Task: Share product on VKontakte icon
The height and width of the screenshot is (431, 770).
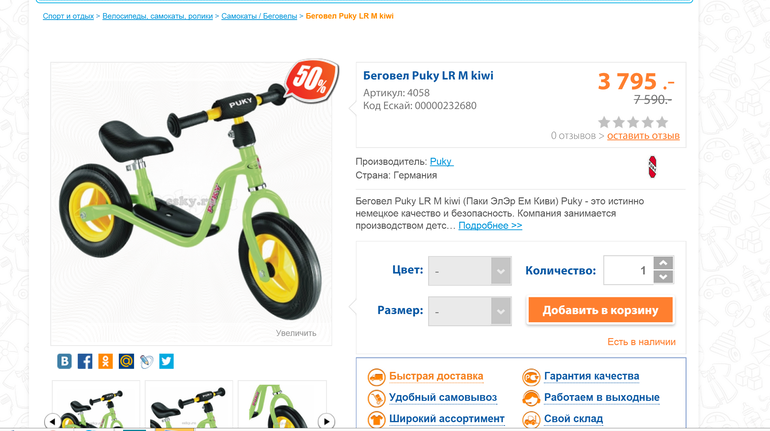Action: pyautogui.click(x=64, y=361)
